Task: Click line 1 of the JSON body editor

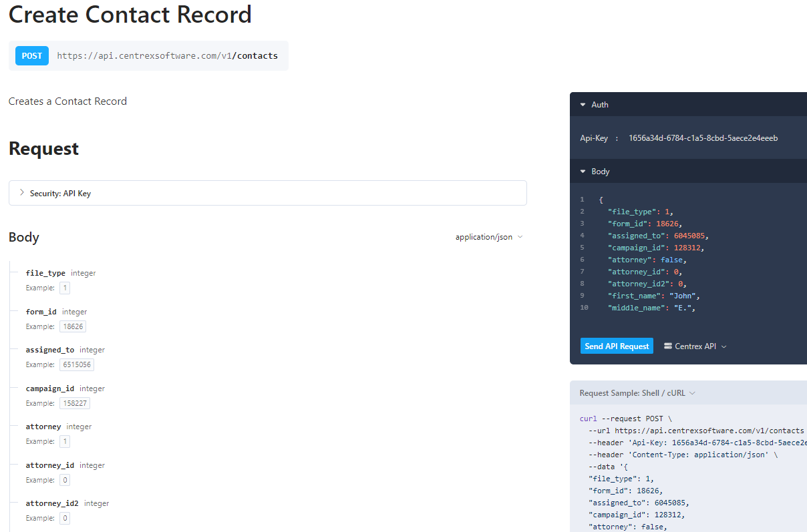Action: (601, 199)
